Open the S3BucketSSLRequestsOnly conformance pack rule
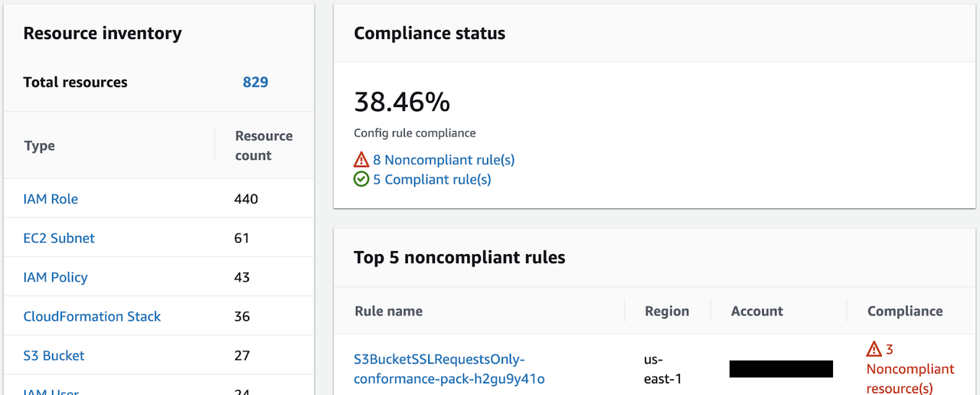This screenshot has height=395, width=980. coord(449,369)
